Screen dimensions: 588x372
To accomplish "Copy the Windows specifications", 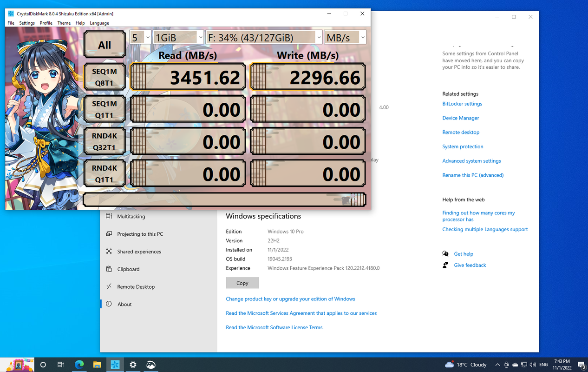I will (242, 283).
